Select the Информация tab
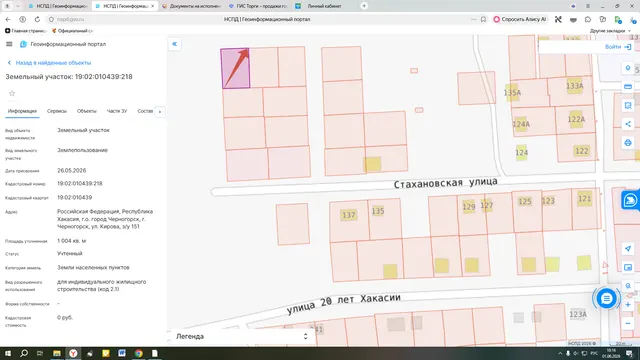Viewport: 640px width, 360px height. (22, 111)
